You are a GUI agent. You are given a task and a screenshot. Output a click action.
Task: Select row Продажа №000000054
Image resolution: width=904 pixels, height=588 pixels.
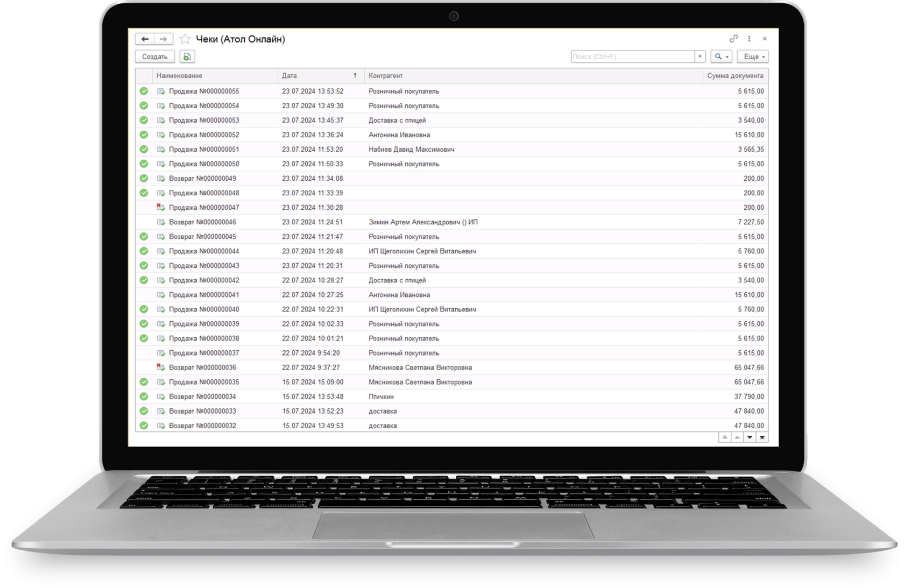coord(451,106)
